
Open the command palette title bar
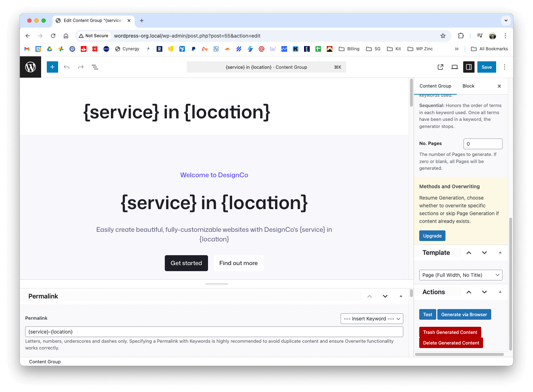pyautogui.click(x=266, y=67)
